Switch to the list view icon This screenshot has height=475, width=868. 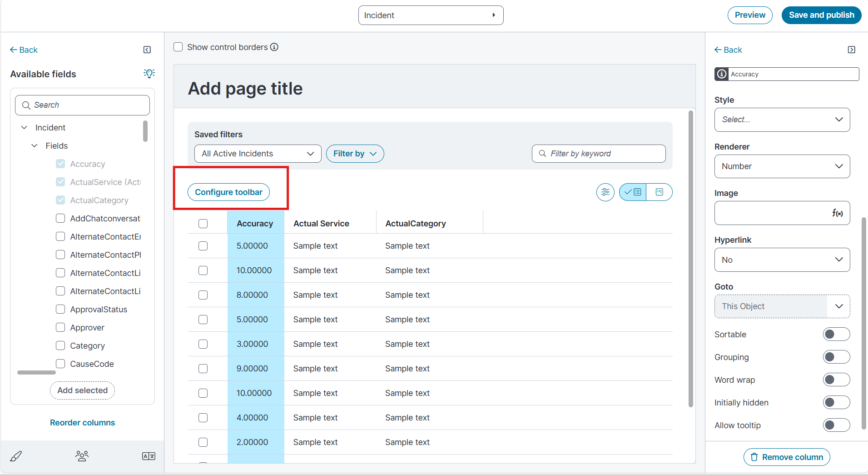[x=633, y=192]
